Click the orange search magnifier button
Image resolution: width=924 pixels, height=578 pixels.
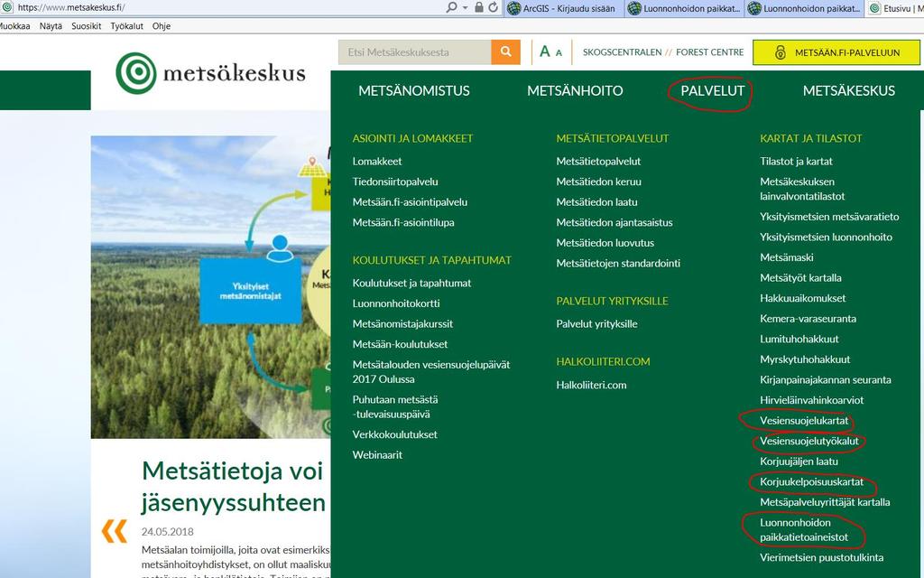point(505,51)
